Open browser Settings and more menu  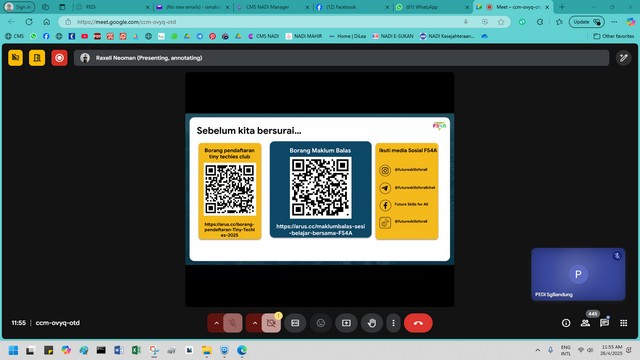pyautogui.click(x=614, y=22)
